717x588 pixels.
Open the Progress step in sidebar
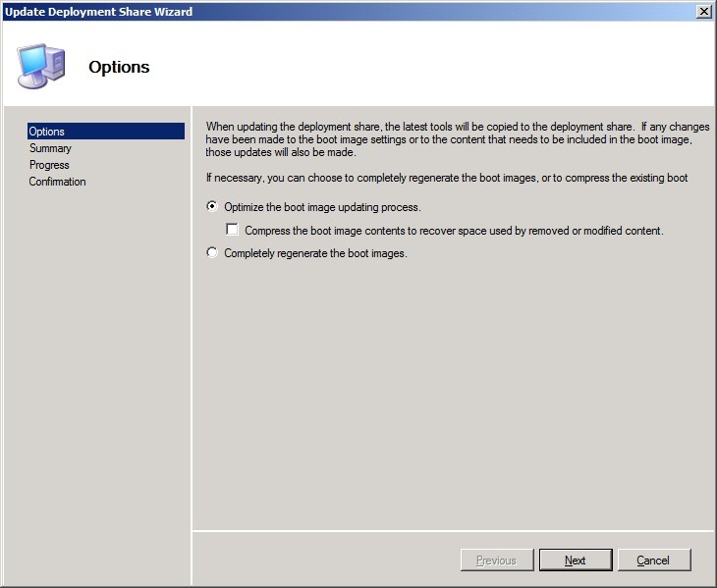click(x=49, y=165)
